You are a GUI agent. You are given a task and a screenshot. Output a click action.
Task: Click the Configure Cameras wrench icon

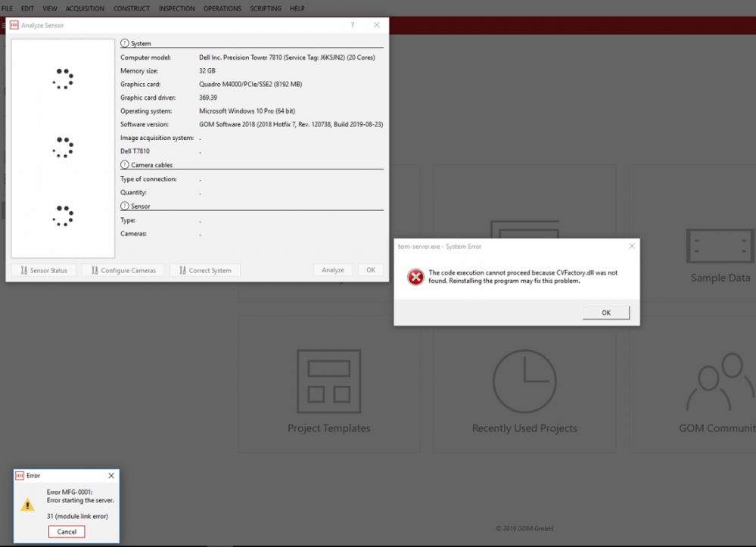point(95,270)
